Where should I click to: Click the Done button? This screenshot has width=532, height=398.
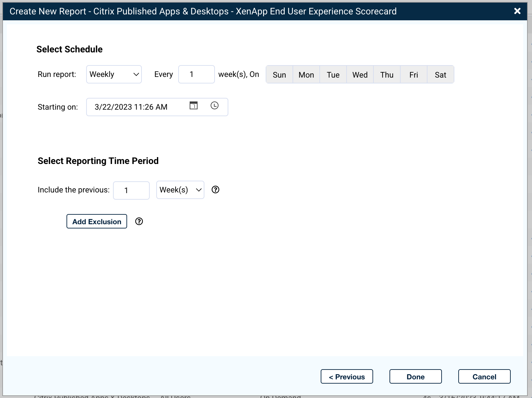click(416, 376)
